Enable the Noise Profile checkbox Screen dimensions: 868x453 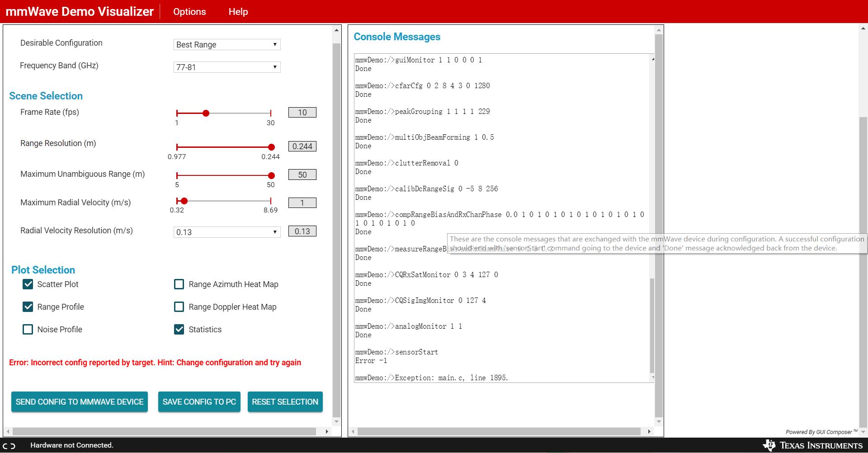[28, 329]
